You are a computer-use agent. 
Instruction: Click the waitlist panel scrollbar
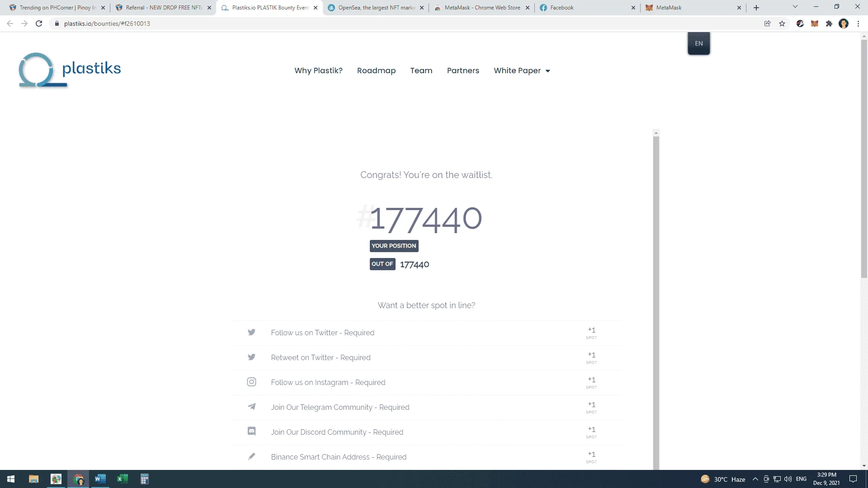pos(656,303)
